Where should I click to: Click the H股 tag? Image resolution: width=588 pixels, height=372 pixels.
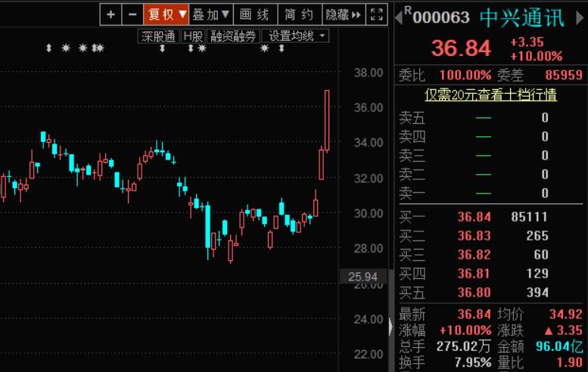click(193, 36)
